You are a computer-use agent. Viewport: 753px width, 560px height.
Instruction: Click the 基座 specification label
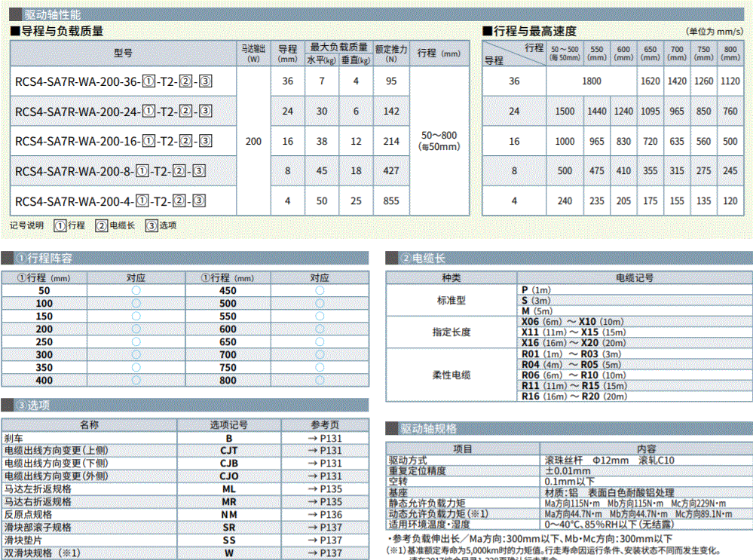click(398, 492)
